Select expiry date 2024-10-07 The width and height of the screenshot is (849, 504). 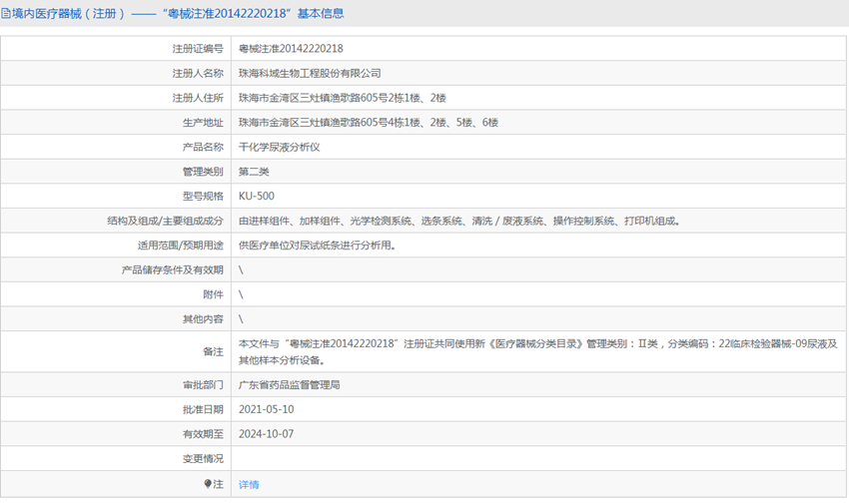click(x=267, y=434)
